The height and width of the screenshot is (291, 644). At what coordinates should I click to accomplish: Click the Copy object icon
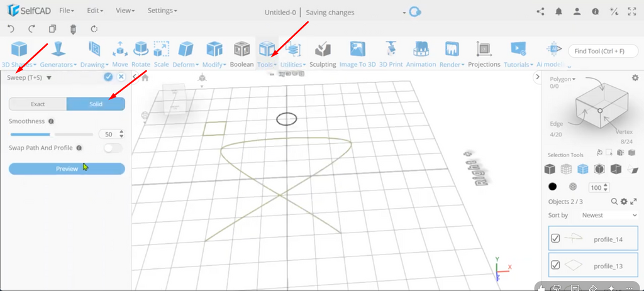52,29
